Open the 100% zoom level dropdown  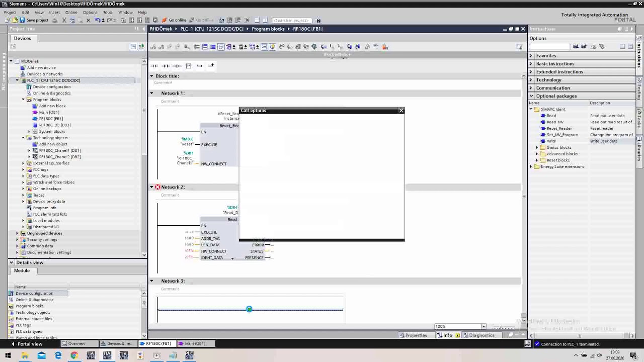[484, 326]
